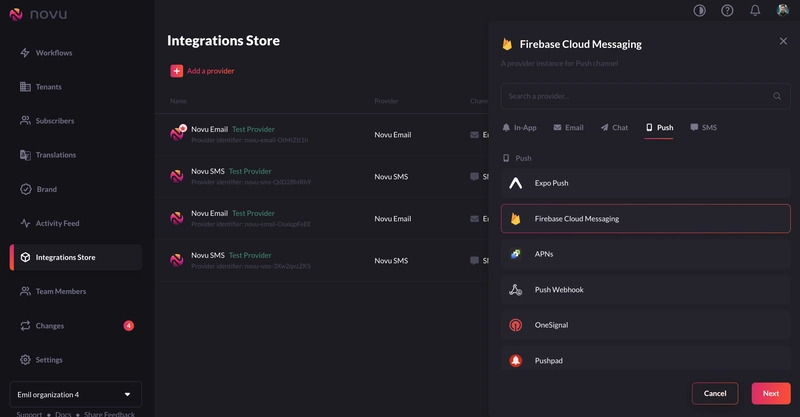Expand the Emil organization 4 dropdown
The width and height of the screenshot is (800, 417).
point(76,395)
